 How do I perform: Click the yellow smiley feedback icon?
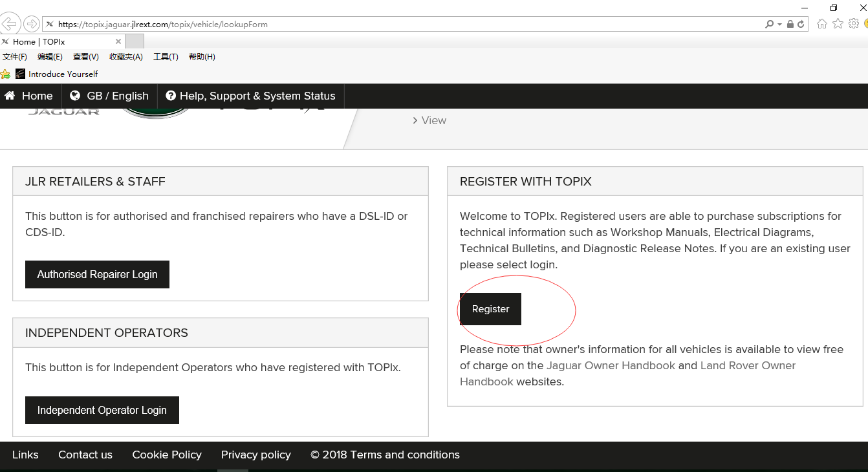(865, 23)
